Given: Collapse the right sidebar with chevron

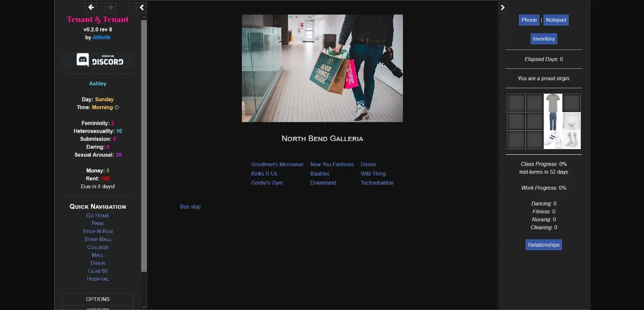Looking at the screenshot, I should click(x=503, y=7).
